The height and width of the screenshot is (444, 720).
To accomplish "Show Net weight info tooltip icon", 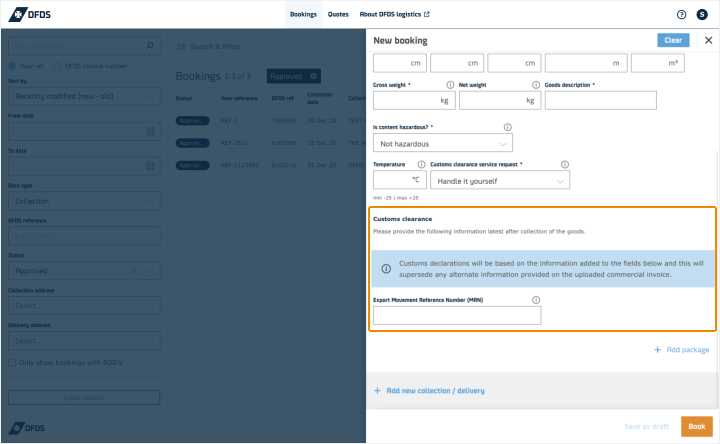I will click(x=535, y=85).
